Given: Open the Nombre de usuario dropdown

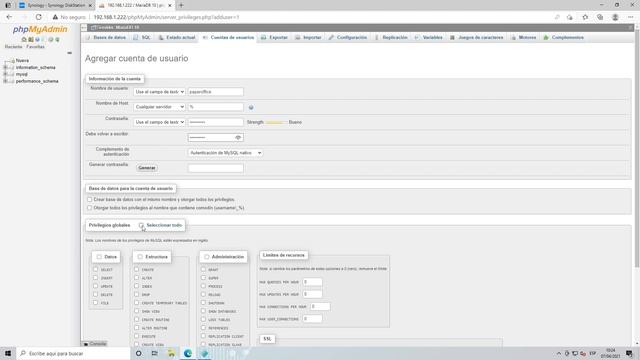Looking at the screenshot, I should 159,92.
